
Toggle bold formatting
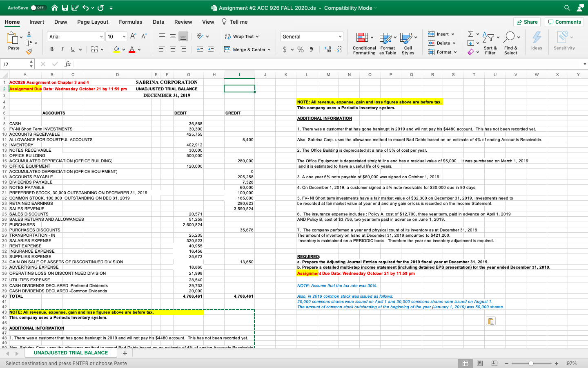(x=52, y=49)
